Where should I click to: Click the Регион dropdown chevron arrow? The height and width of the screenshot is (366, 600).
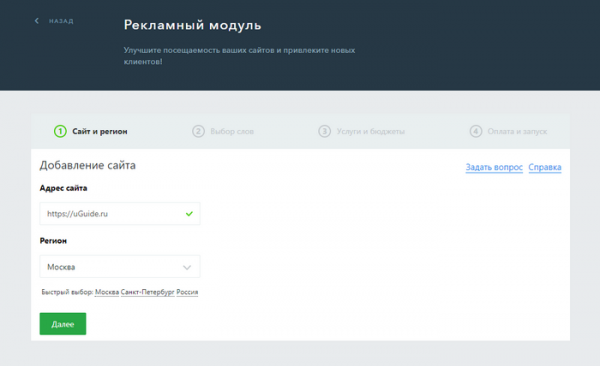(187, 267)
